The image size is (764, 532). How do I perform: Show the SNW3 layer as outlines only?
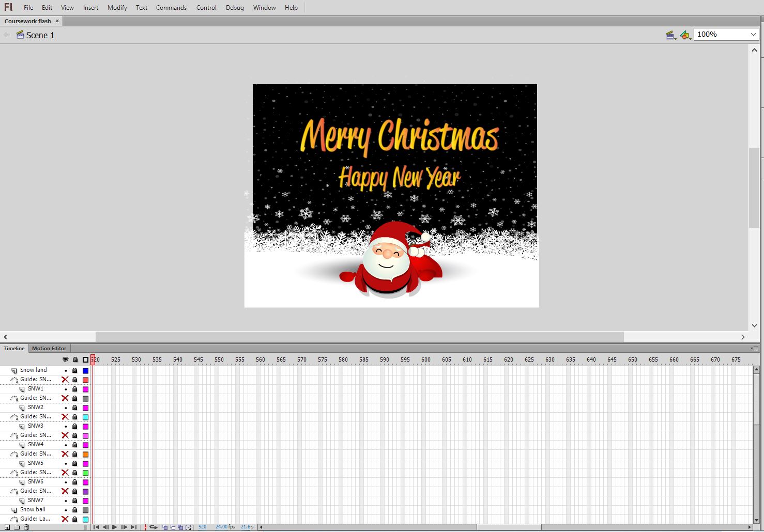(85, 426)
